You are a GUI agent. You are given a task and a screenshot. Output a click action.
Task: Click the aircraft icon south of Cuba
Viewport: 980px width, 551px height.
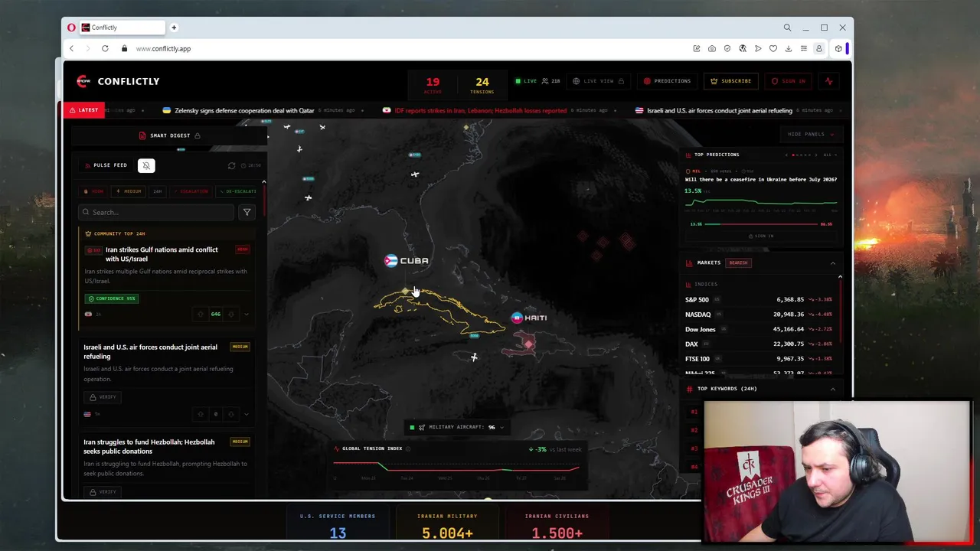[474, 357]
